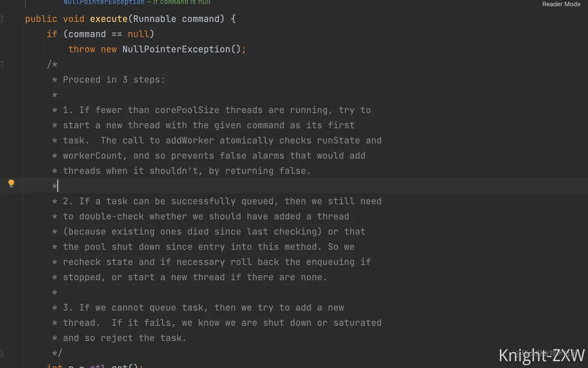The height and width of the screenshot is (368, 588).
Task: Click the Knight-ZXW watermark text
Action: click(x=542, y=355)
